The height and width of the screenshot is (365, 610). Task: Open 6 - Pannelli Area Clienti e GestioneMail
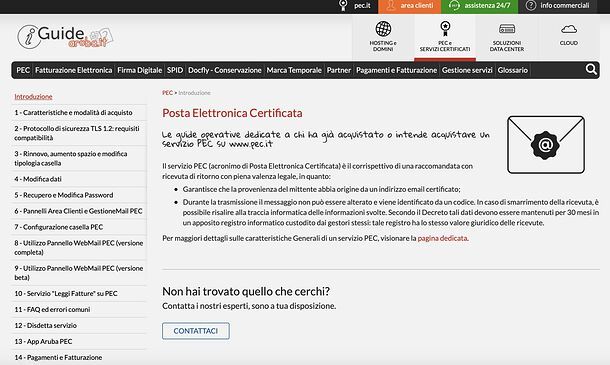(79, 211)
